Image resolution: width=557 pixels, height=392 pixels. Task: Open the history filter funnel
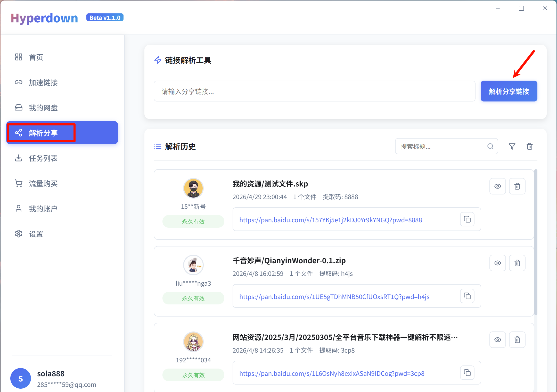click(x=512, y=146)
